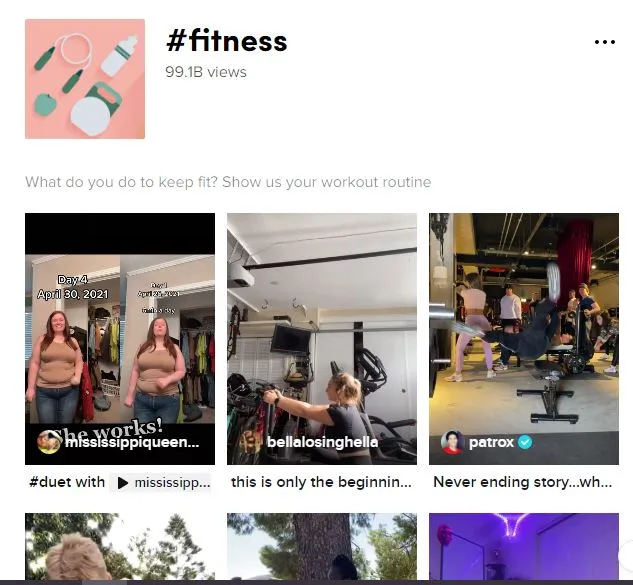The width and height of the screenshot is (633, 585).
Task: Click the patrox verified badge
Action: pos(524,442)
